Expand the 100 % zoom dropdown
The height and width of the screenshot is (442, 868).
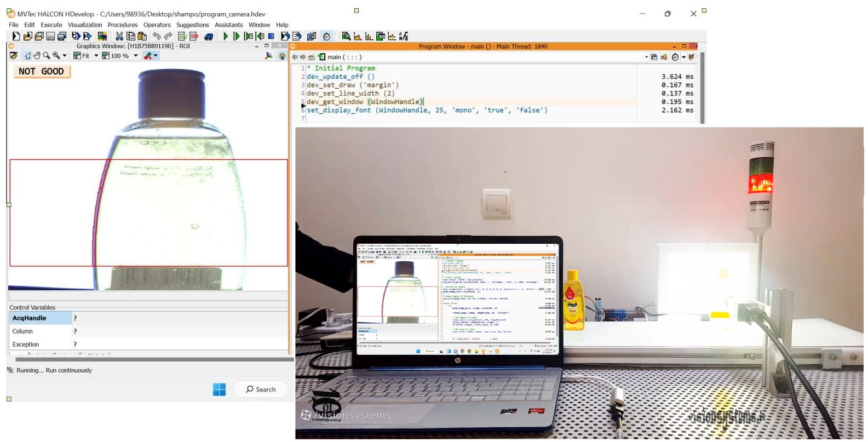point(136,56)
